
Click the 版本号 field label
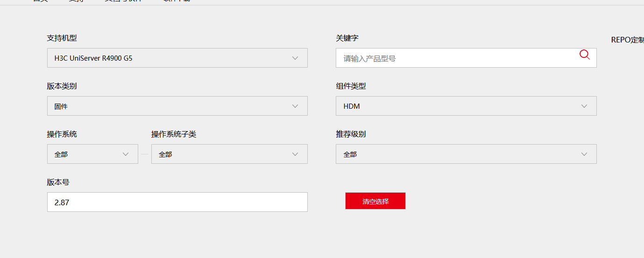tap(58, 182)
